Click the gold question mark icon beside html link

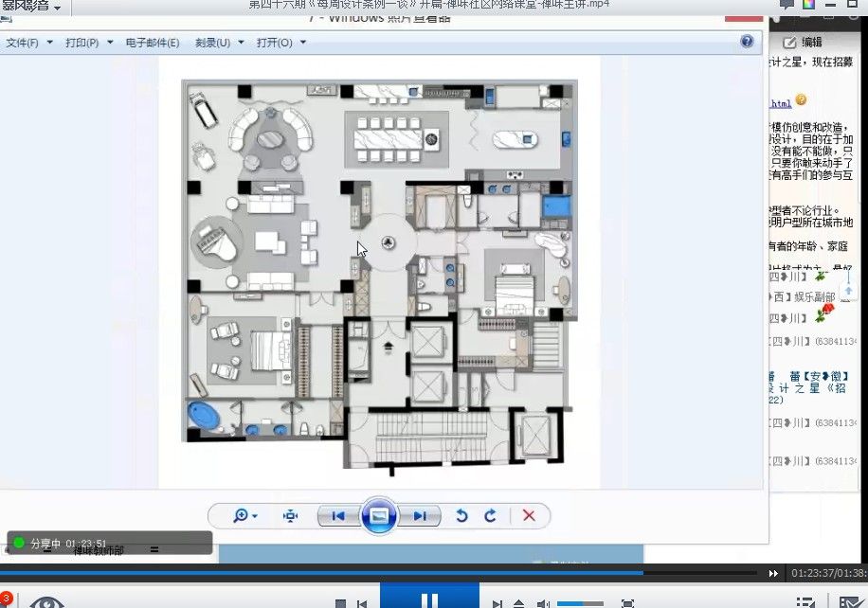click(x=801, y=100)
